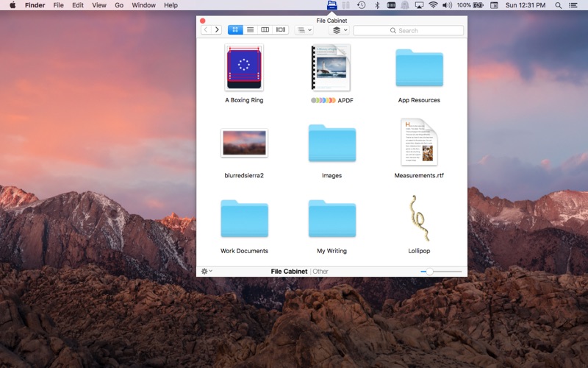
Task: Open the layers stack dropdown
Action: (339, 30)
